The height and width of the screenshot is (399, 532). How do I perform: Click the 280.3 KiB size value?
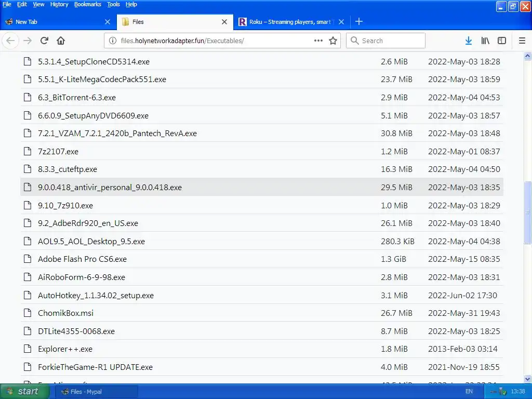pyautogui.click(x=397, y=241)
